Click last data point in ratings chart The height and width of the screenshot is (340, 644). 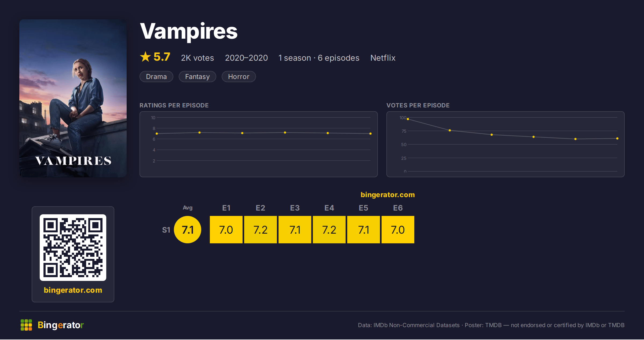pos(371,133)
